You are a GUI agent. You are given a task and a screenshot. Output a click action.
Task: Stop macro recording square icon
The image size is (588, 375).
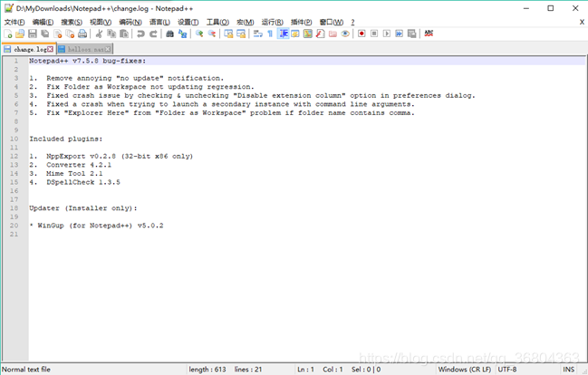(x=374, y=34)
